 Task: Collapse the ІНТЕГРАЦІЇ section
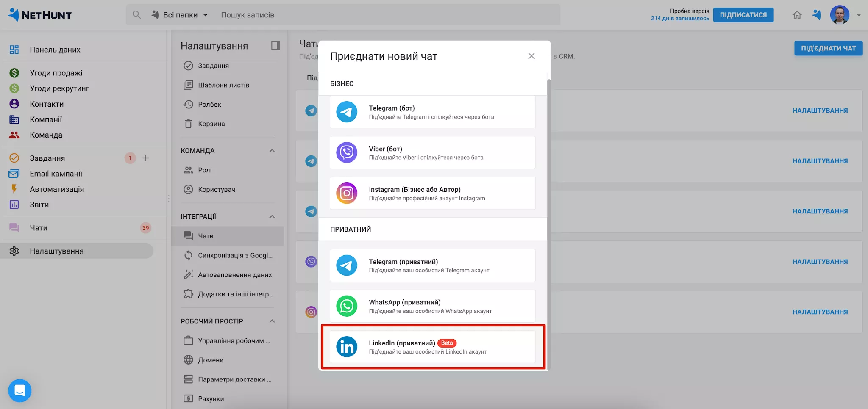click(x=272, y=217)
